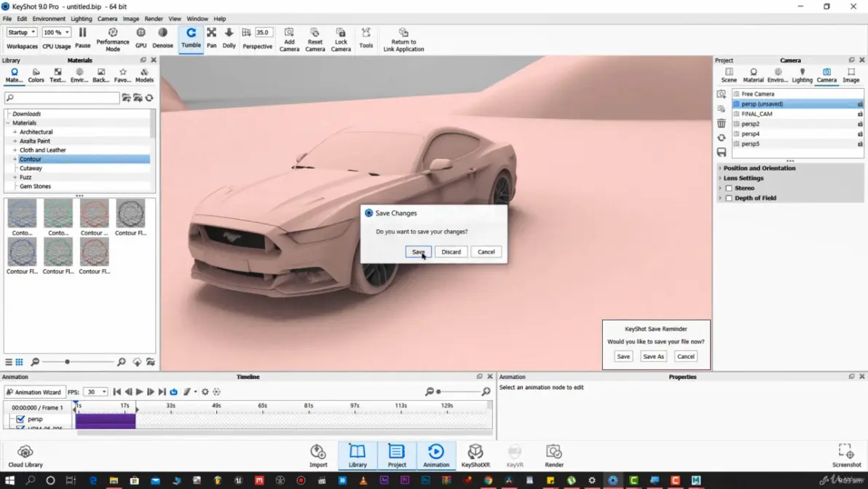The height and width of the screenshot is (489, 868).
Task: Pause the real-time render
Action: [x=82, y=38]
